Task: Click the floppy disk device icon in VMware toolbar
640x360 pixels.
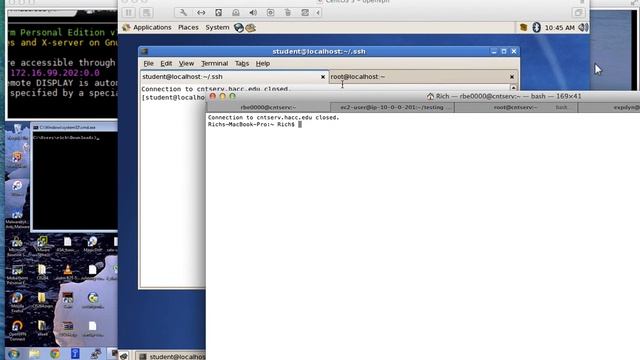Action: click(218, 13)
